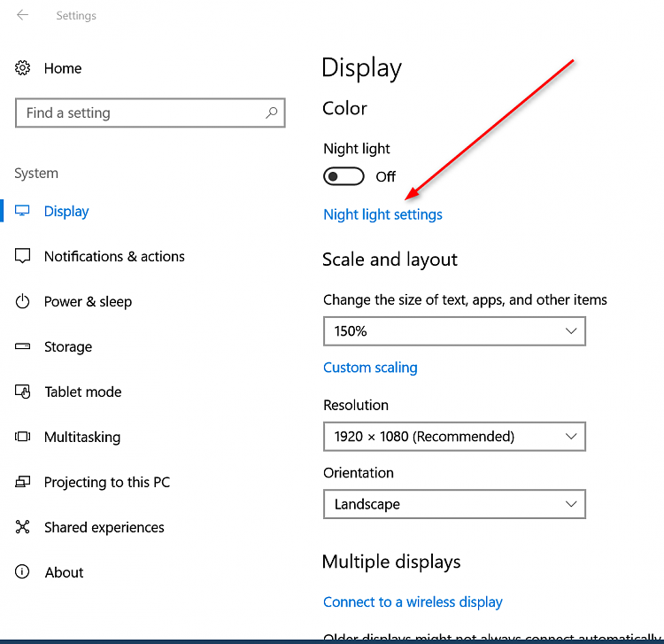Click the Projecting to this PC icon
Viewport: 664px width, 644px height.
(x=22, y=482)
